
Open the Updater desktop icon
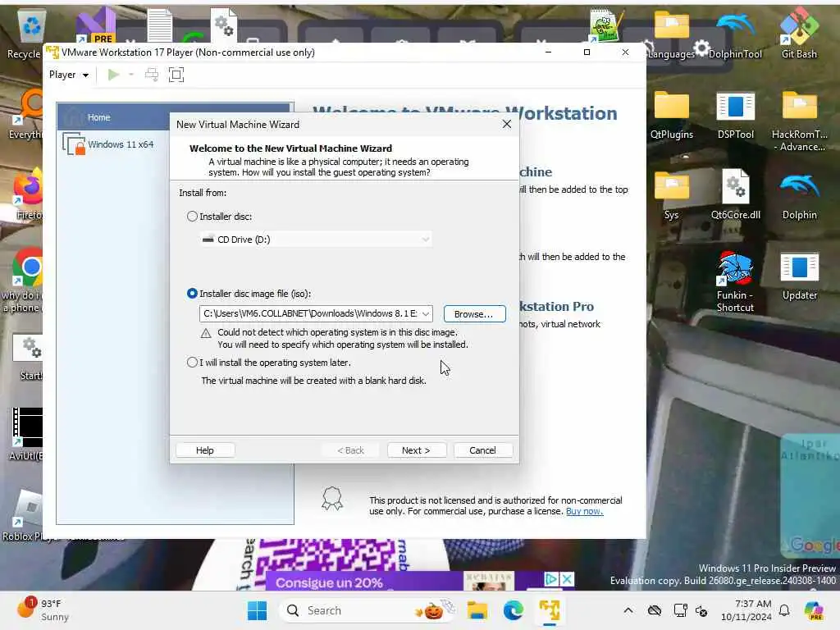799,276
